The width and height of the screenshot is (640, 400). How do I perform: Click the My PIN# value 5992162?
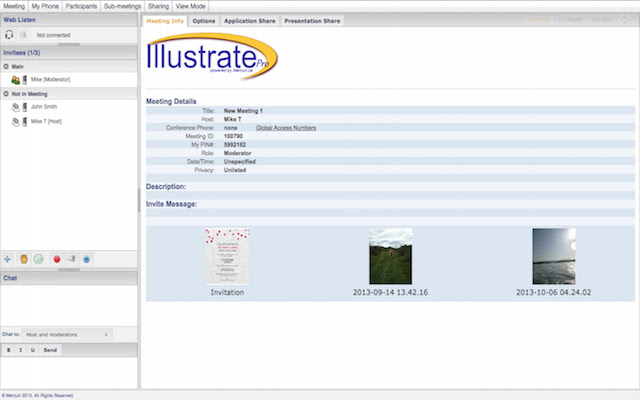235,145
